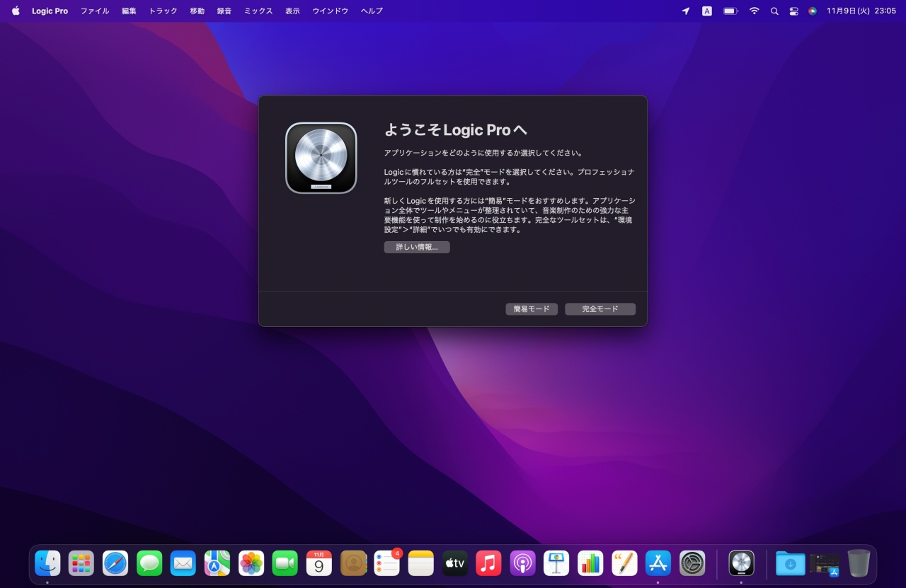Open the ヘルプ menu
906x588 pixels.
tap(372, 11)
